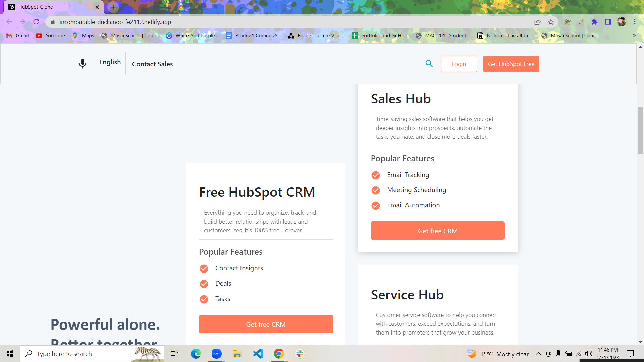Reload the page with the refresh icon

(36, 22)
